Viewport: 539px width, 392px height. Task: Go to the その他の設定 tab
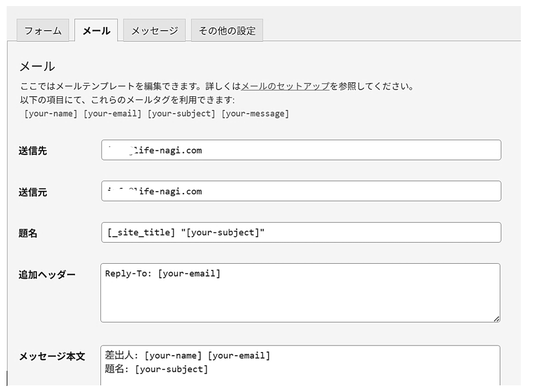click(227, 31)
